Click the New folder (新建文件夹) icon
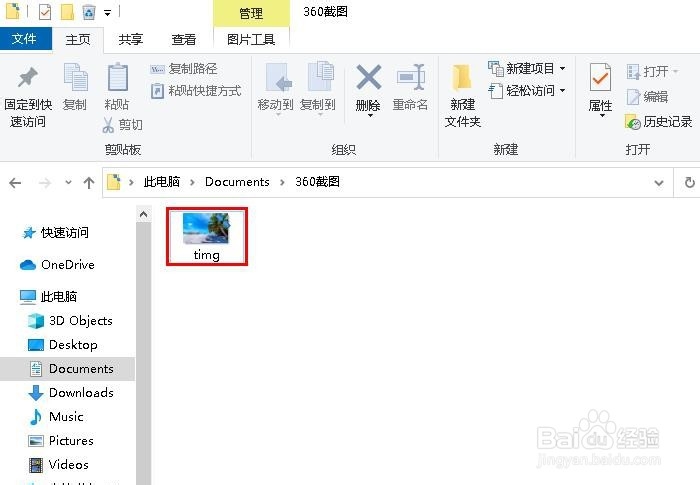 click(x=462, y=78)
